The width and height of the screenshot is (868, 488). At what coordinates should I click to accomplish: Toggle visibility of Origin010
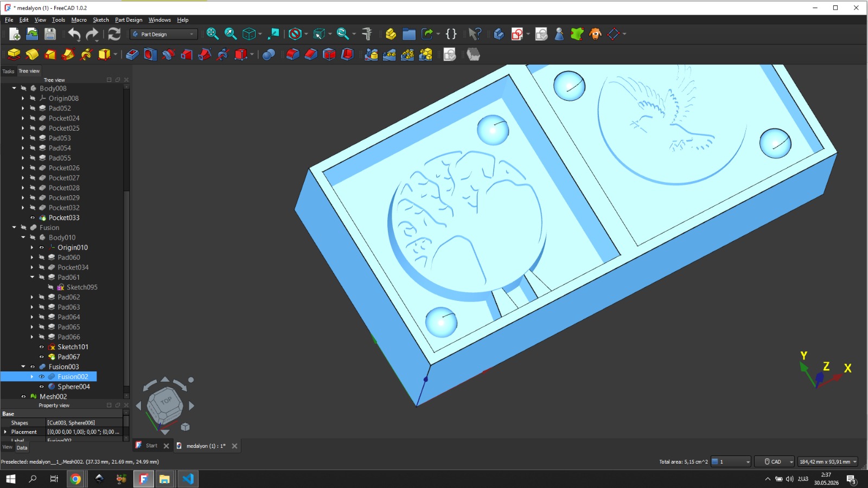coord(42,248)
